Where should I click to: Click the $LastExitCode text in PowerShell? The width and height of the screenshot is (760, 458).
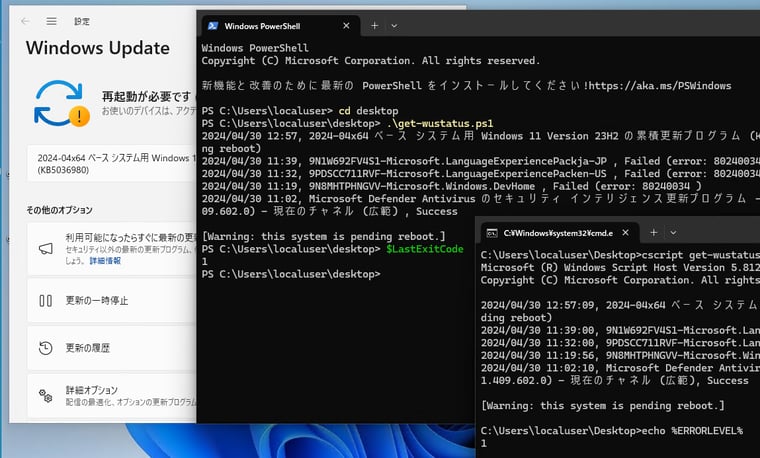425,249
